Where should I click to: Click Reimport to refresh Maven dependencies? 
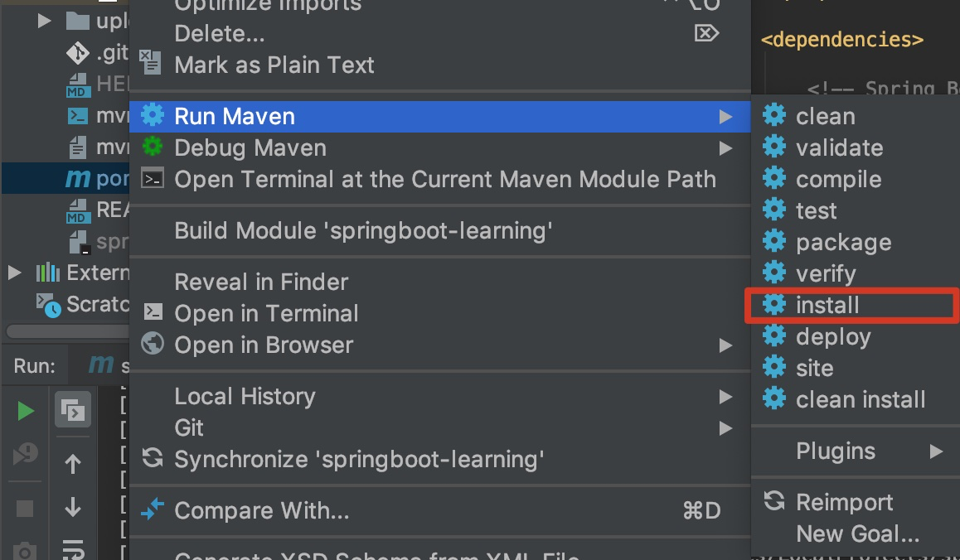pyautogui.click(x=844, y=502)
